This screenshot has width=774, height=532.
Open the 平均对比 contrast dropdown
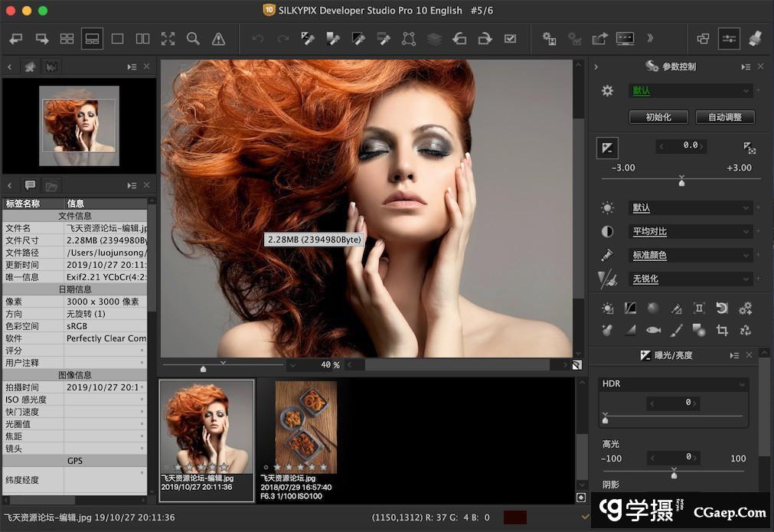690,231
